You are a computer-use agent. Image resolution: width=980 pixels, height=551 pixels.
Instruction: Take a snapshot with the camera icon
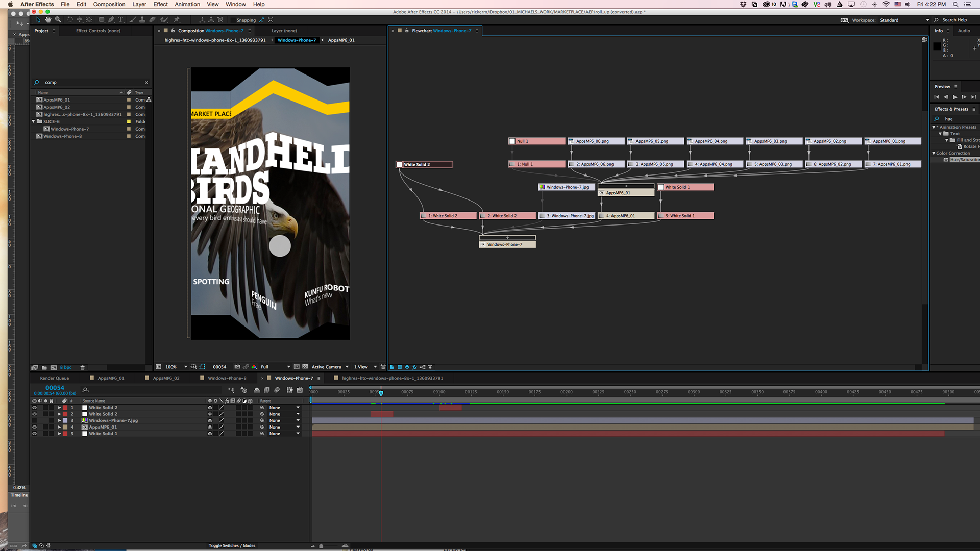[237, 367]
